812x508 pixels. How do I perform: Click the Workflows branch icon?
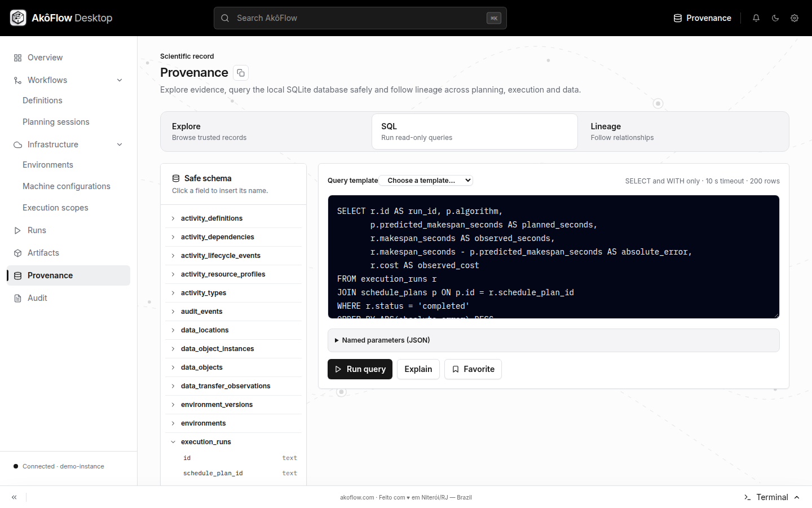click(17, 80)
